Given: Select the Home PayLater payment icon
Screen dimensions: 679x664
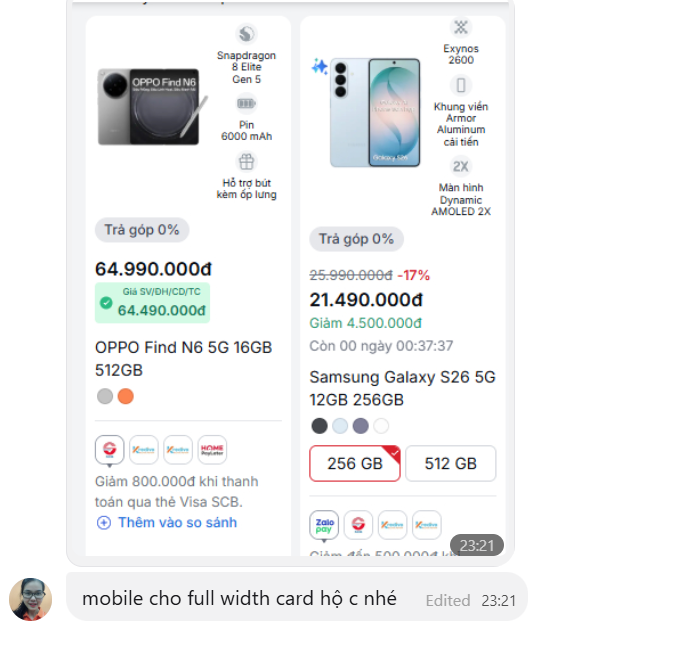Looking at the screenshot, I should pos(212,450).
